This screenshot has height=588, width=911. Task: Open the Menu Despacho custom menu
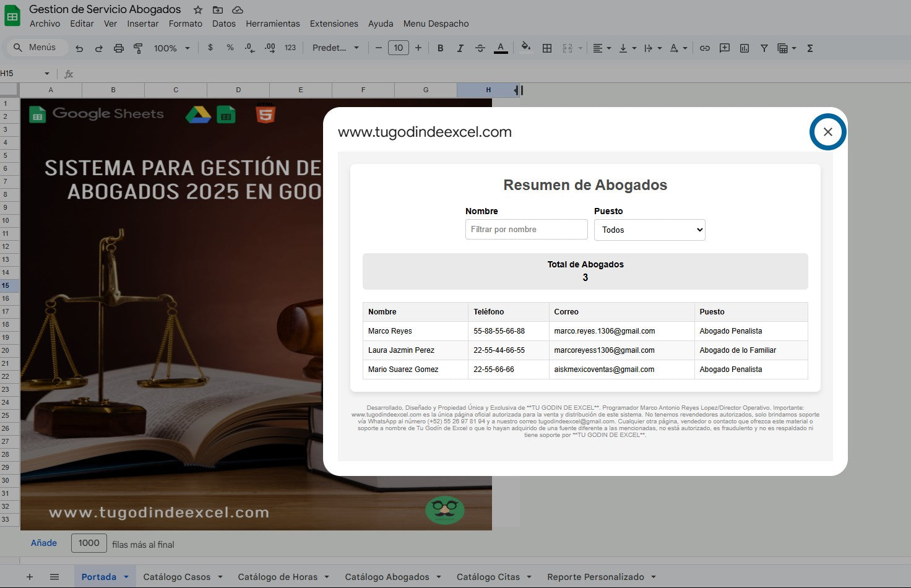436,24
